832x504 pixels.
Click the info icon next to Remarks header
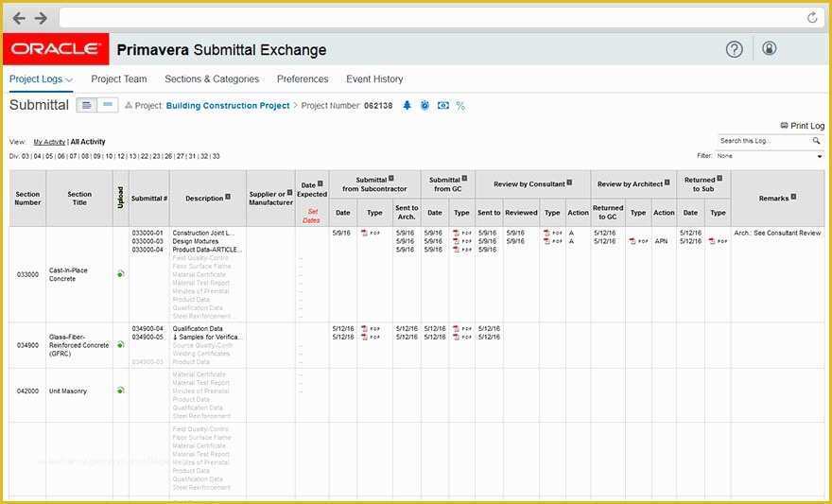pyautogui.click(x=793, y=197)
